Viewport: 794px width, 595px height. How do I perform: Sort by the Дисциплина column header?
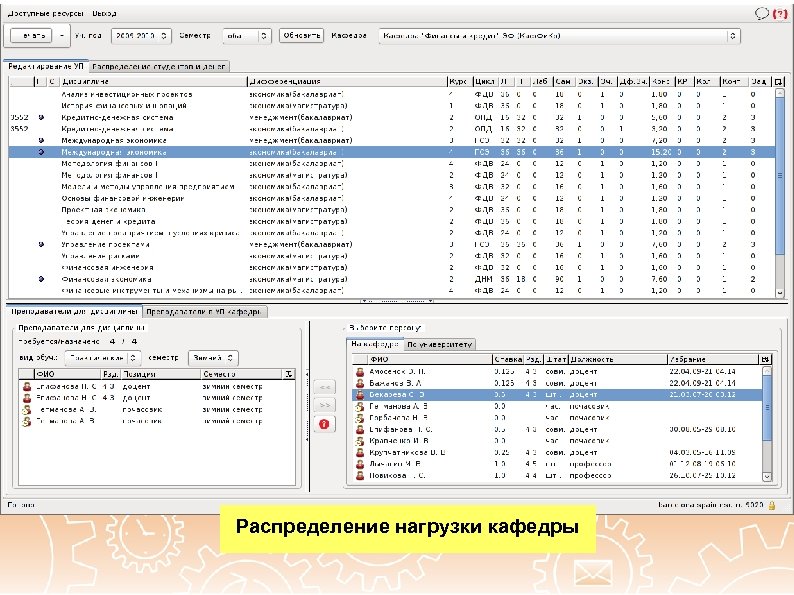click(153, 81)
